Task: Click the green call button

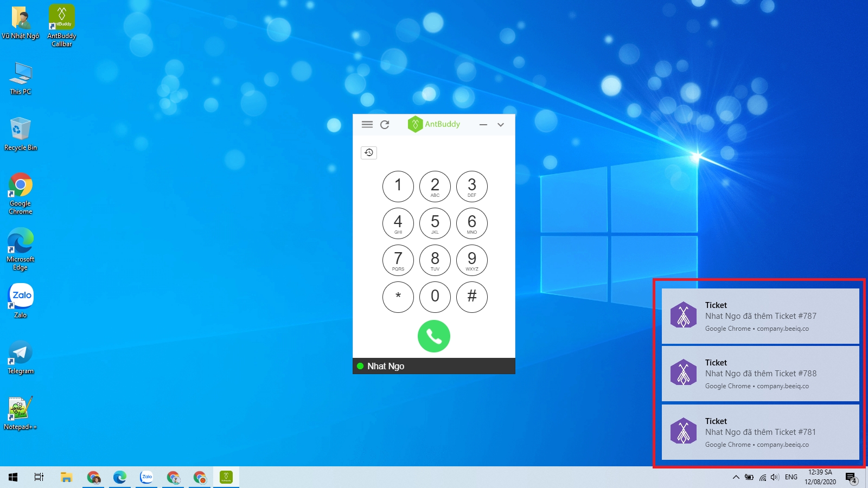Action: (433, 336)
